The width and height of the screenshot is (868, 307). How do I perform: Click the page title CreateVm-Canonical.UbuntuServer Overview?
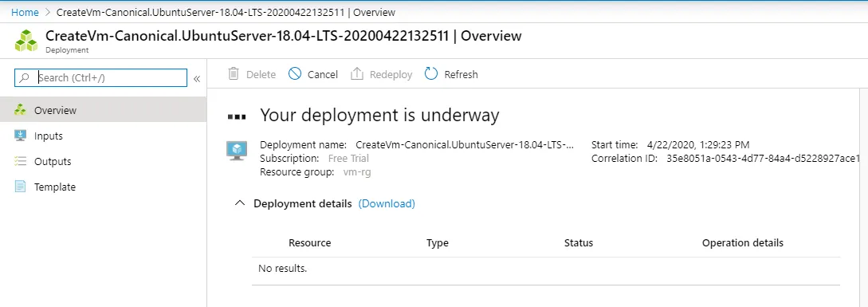(284, 36)
